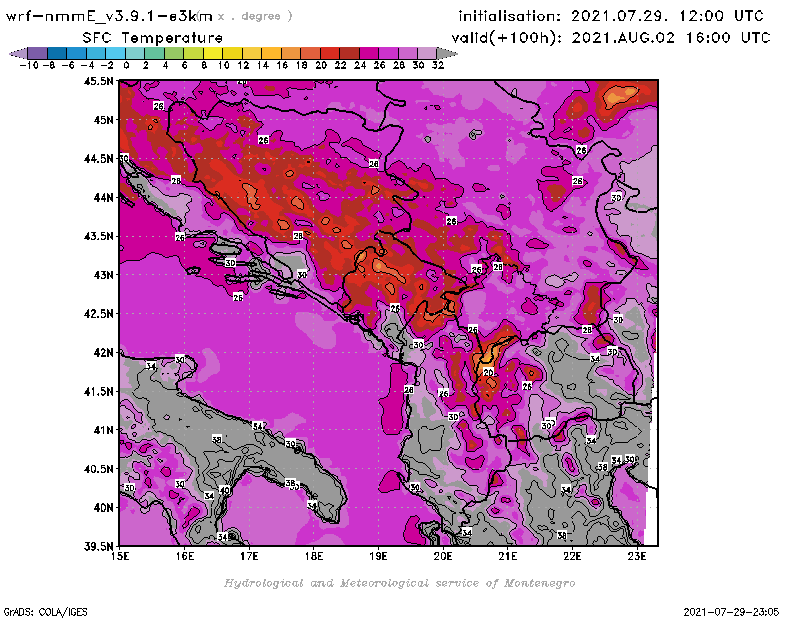The image size is (800, 618).
Task: Click the 42N latitude axis label
Action: click(103, 352)
